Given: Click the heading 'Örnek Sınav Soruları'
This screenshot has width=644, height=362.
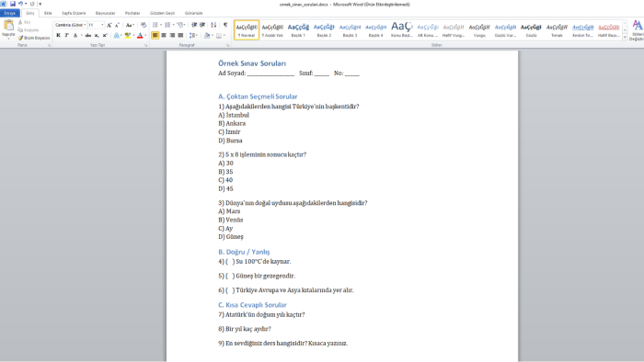Looking at the screenshot, I should coord(252,63).
